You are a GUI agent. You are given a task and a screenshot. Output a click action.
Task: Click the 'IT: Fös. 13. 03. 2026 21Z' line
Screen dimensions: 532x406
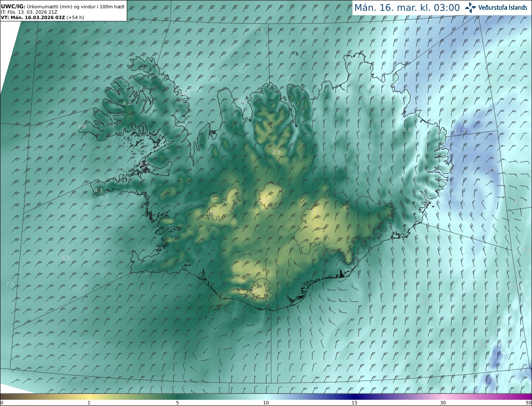[29, 12]
